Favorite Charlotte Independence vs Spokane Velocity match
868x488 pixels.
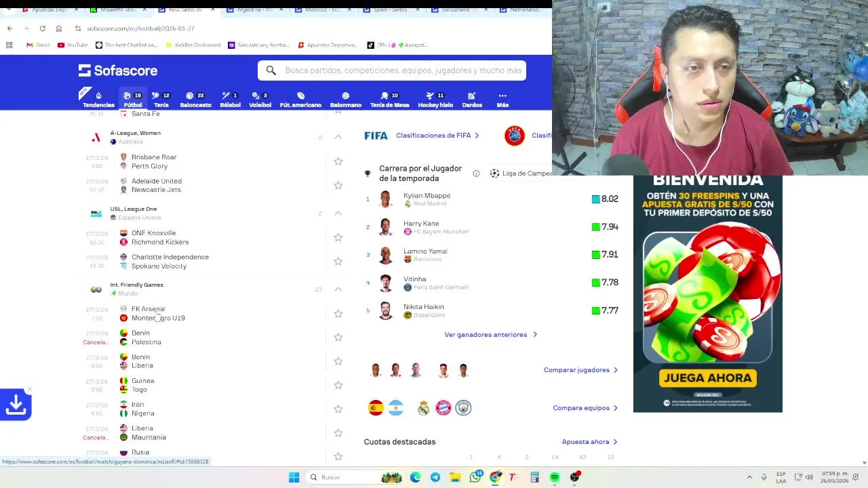338,261
